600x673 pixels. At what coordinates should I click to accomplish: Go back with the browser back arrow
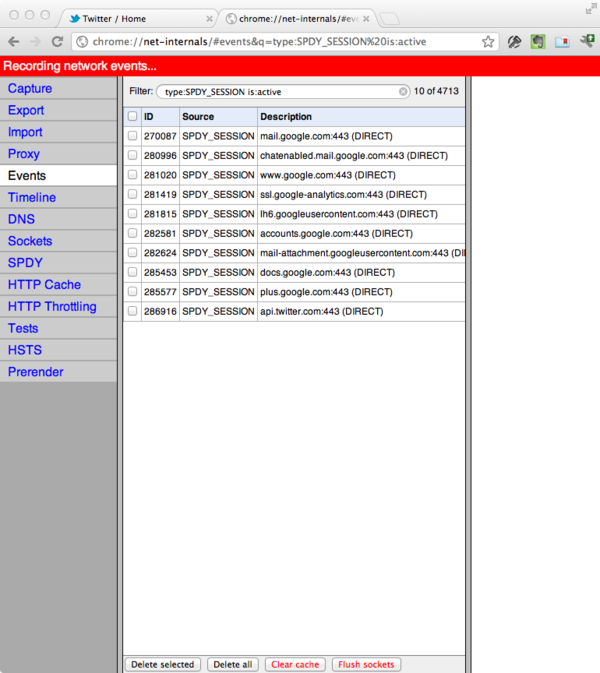click(x=14, y=42)
